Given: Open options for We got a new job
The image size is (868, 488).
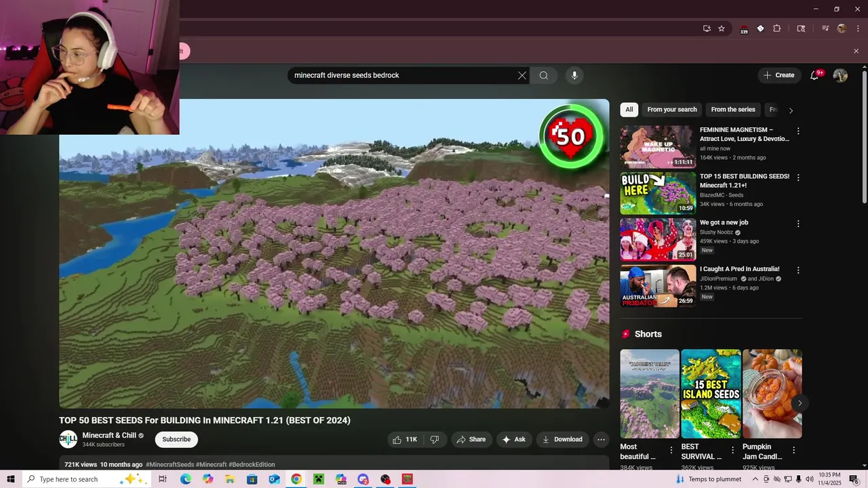Looking at the screenshot, I should (798, 224).
